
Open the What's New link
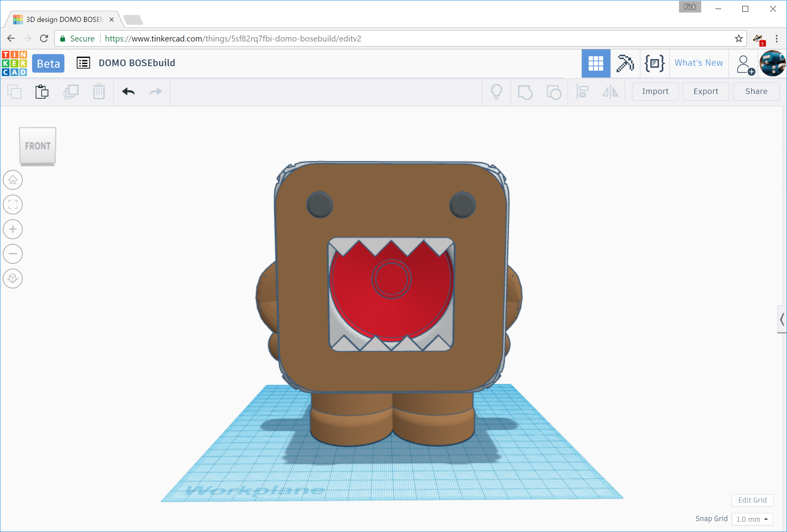click(x=699, y=63)
